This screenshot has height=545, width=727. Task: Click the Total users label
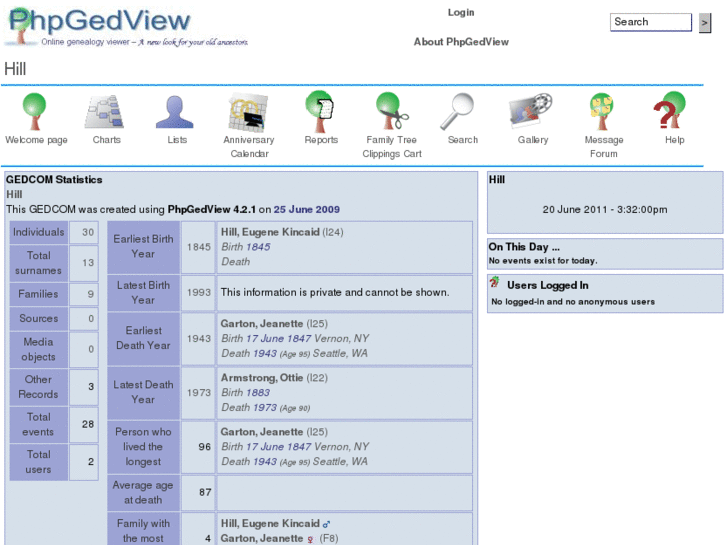click(x=38, y=462)
